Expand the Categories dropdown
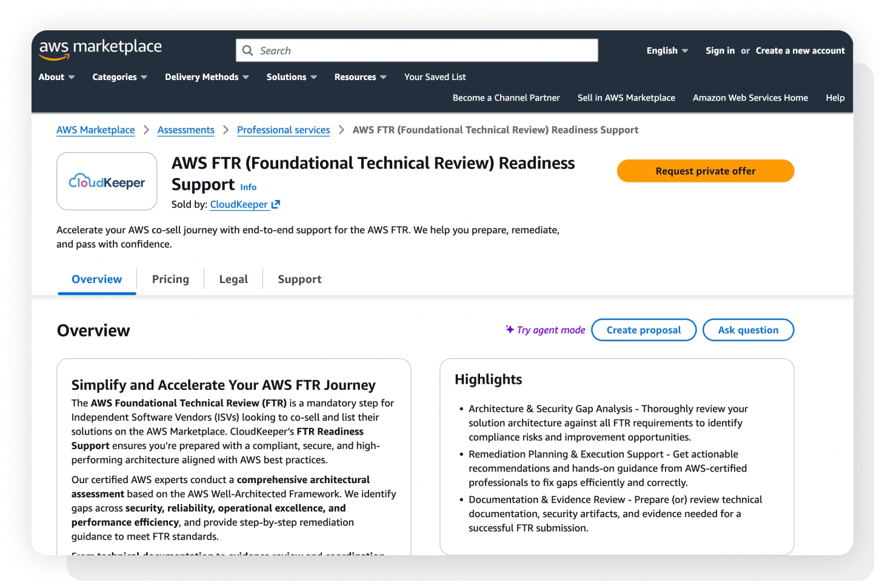The image size is (885, 588). pyautogui.click(x=119, y=77)
